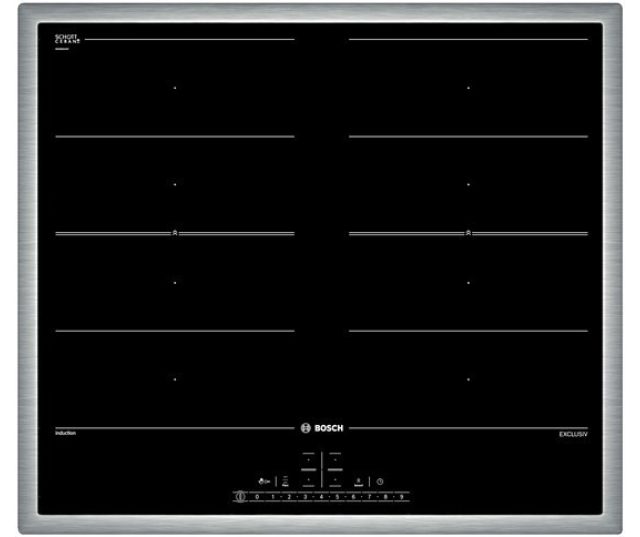Click the left flex zone link symbol

click(x=175, y=233)
